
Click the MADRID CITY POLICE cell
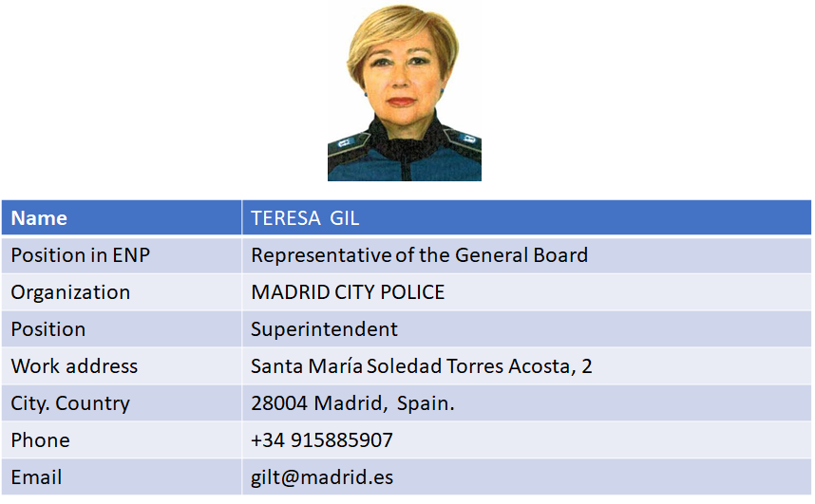(526, 292)
